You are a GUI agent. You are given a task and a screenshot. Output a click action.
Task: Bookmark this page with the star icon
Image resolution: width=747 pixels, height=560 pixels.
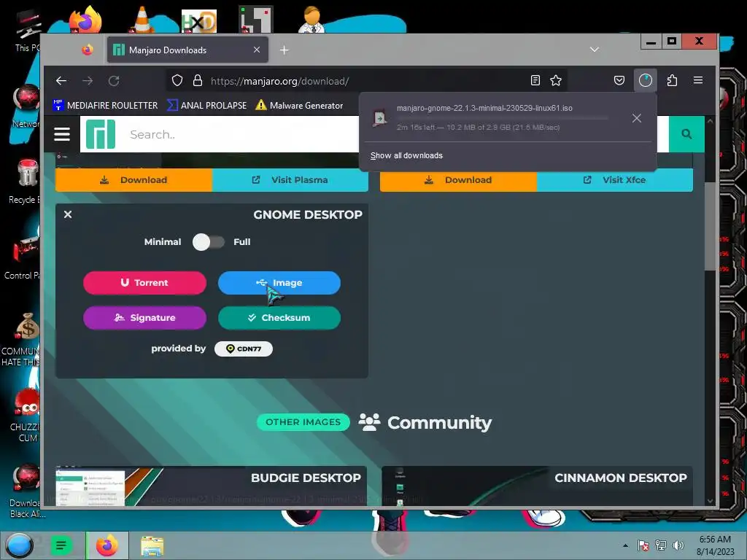555,80
